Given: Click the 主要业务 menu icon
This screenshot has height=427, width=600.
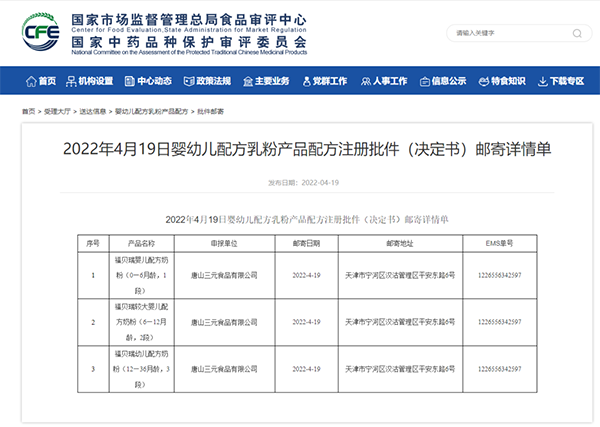Looking at the screenshot, I should pyautogui.click(x=247, y=81).
